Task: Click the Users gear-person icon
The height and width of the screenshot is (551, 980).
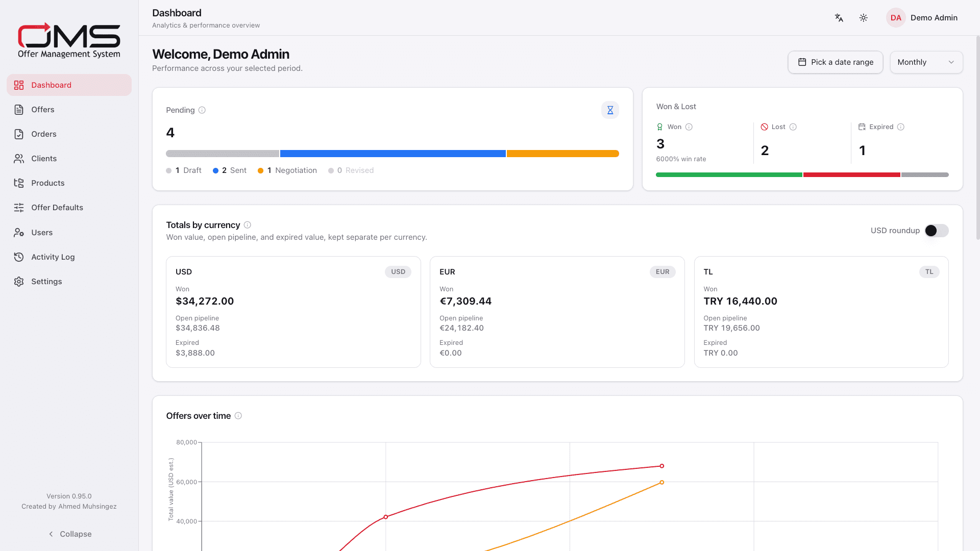Action: tap(19, 233)
